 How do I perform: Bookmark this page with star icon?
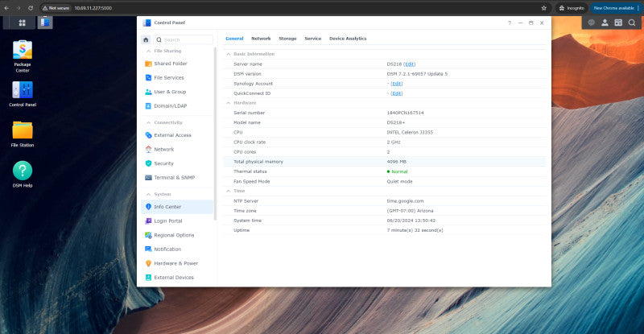point(544,8)
